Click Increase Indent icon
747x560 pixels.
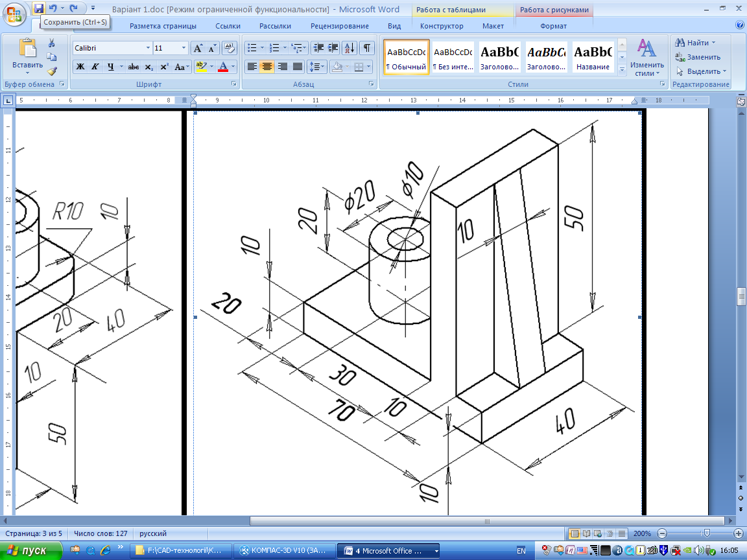tap(333, 48)
